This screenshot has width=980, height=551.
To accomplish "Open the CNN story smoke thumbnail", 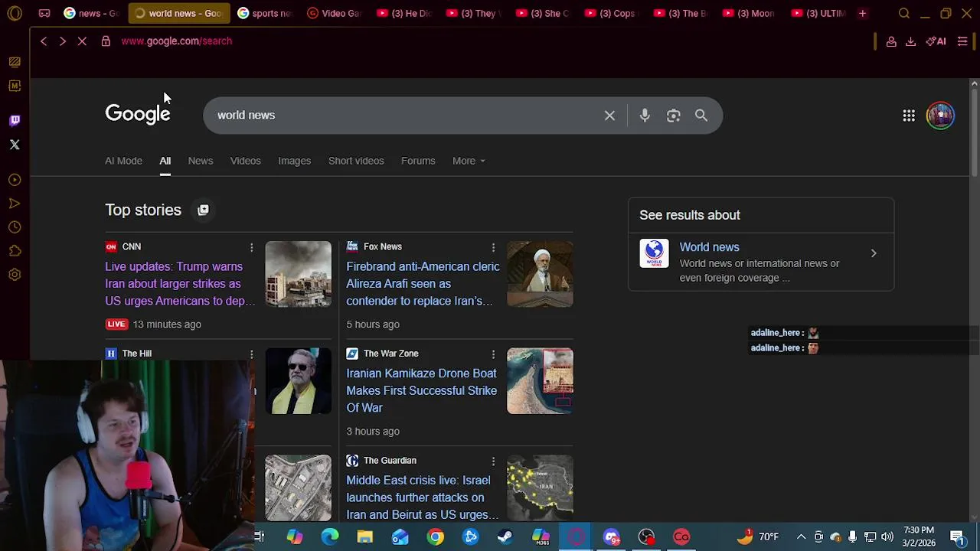I will tap(298, 274).
